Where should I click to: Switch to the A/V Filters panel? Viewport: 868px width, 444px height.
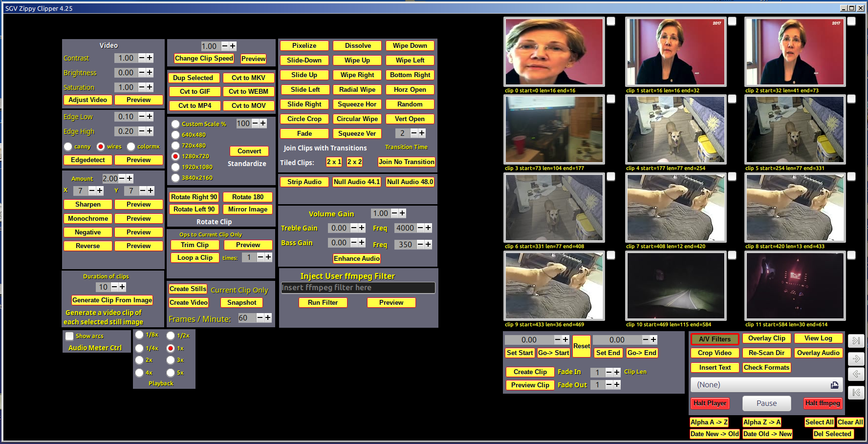click(x=715, y=339)
